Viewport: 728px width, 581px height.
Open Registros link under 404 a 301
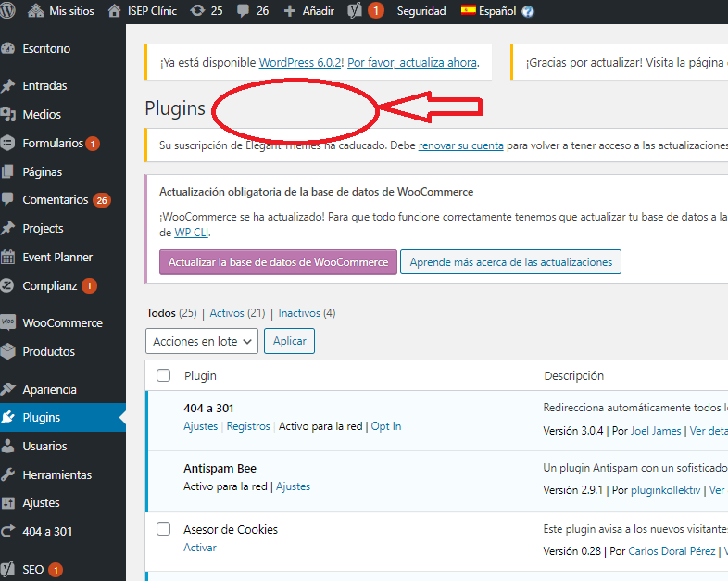coord(248,426)
